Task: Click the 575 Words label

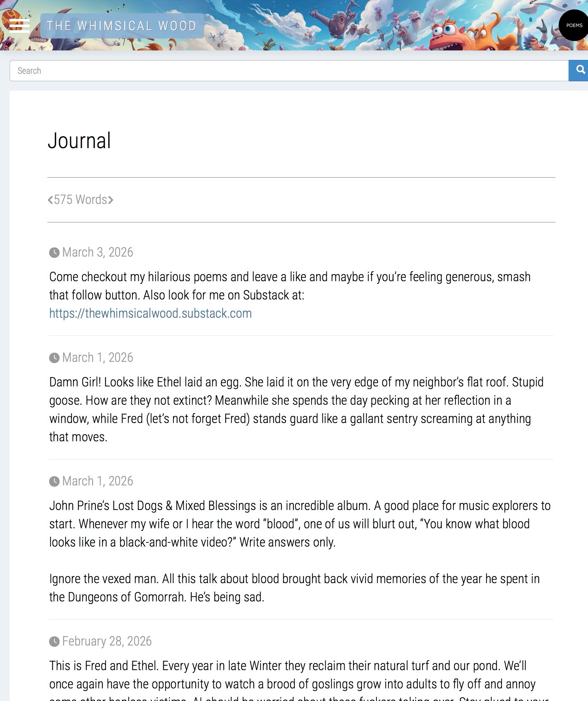Action: coord(80,200)
